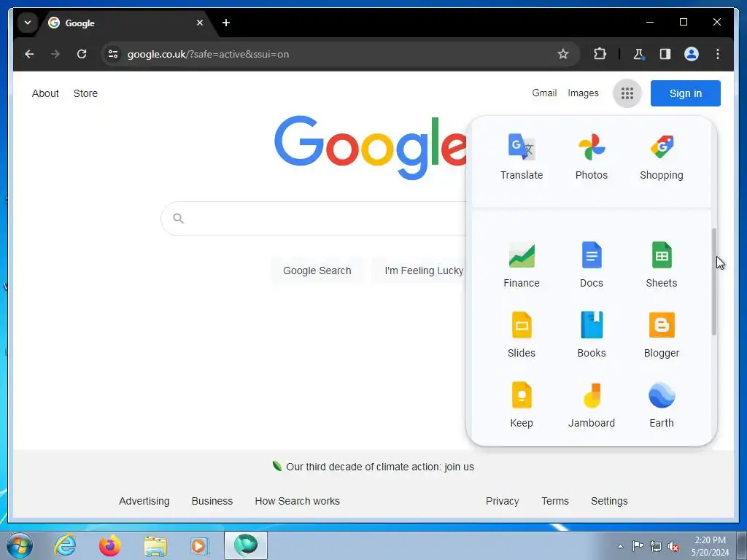Launch Firefox from the taskbar
747x560 pixels.
pos(109,545)
